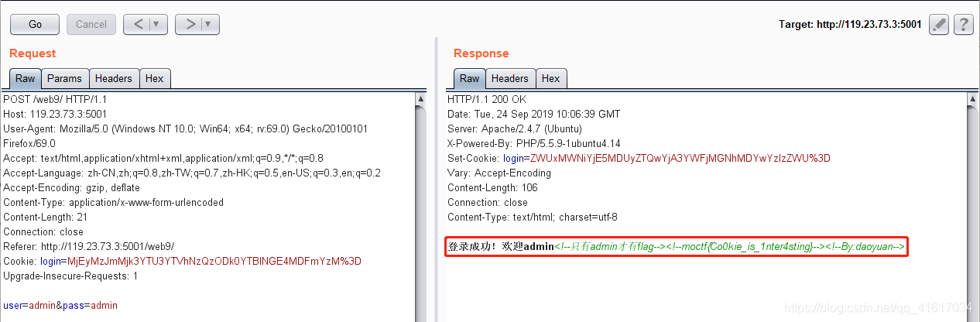Click the request Cookie login value
The image size is (980, 322).
[214, 262]
